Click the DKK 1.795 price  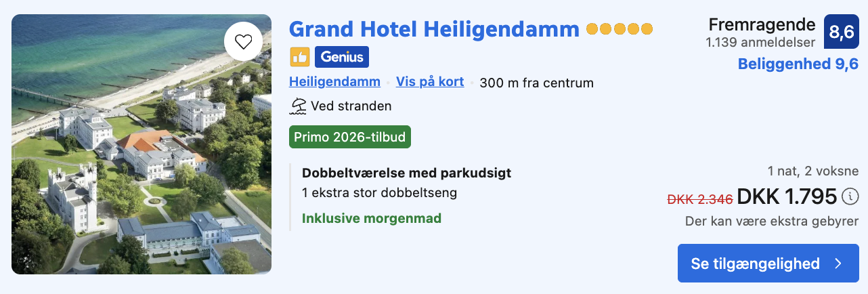pyautogui.click(x=787, y=196)
